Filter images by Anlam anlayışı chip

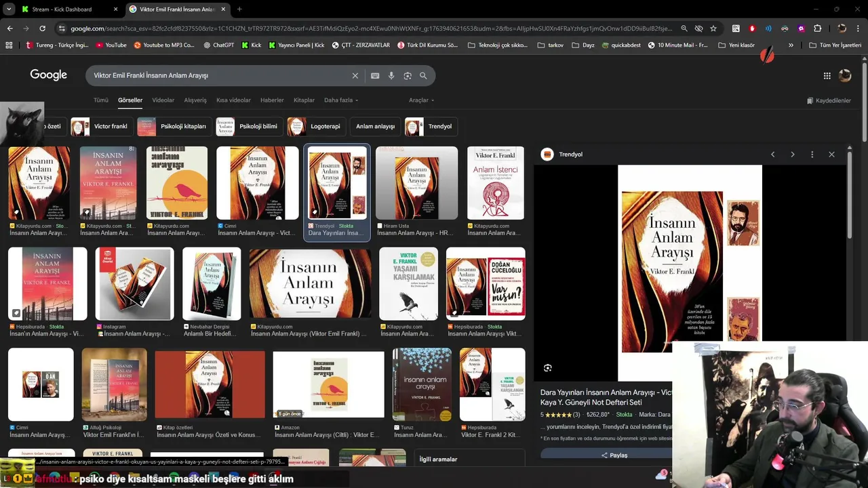coord(374,127)
